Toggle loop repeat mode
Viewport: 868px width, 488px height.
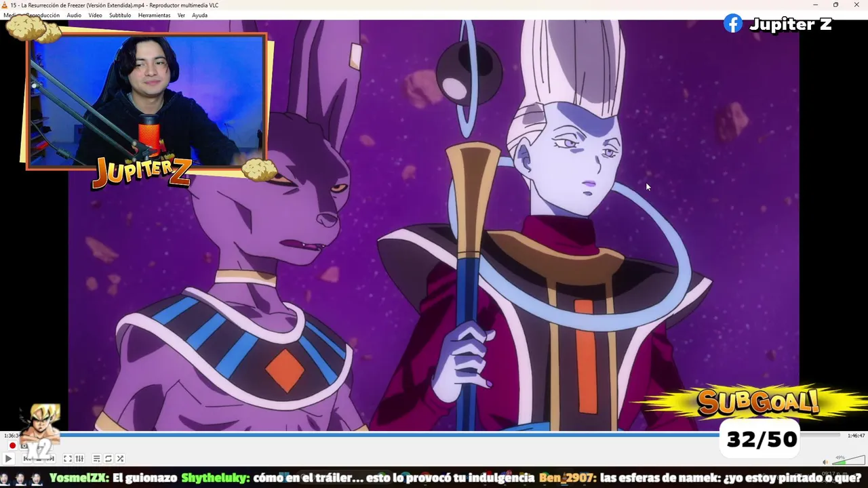click(x=108, y=459)
